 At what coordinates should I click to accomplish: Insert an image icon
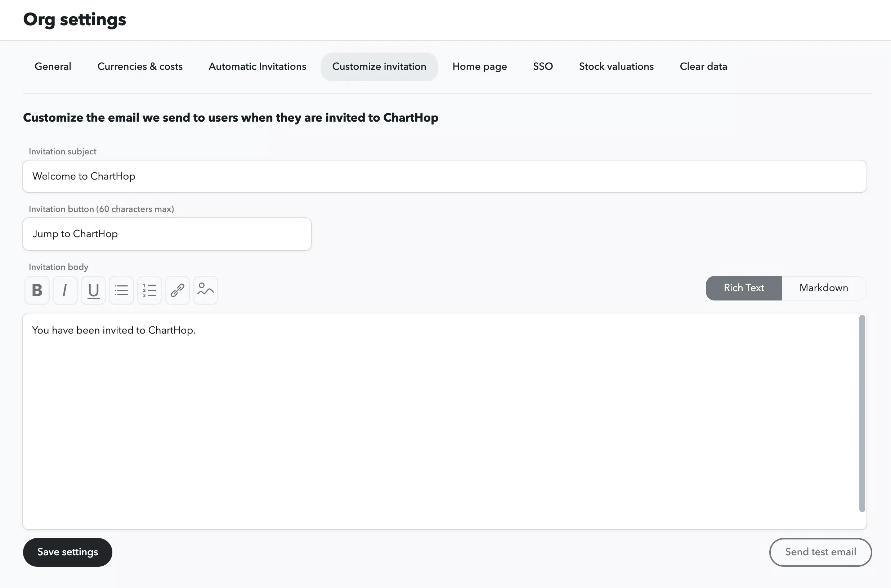click(206, 290)
